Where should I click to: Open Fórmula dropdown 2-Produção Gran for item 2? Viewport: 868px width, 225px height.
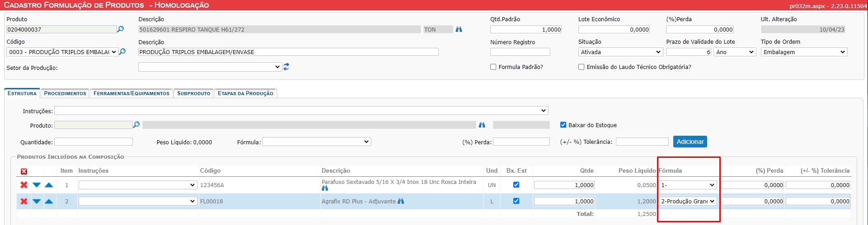point(688,201)
